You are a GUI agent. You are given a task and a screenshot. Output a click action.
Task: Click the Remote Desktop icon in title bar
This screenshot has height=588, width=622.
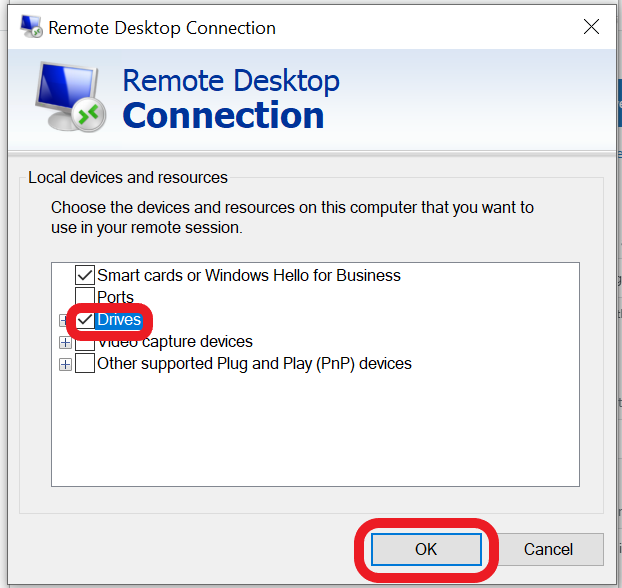[x=31, y=27]
